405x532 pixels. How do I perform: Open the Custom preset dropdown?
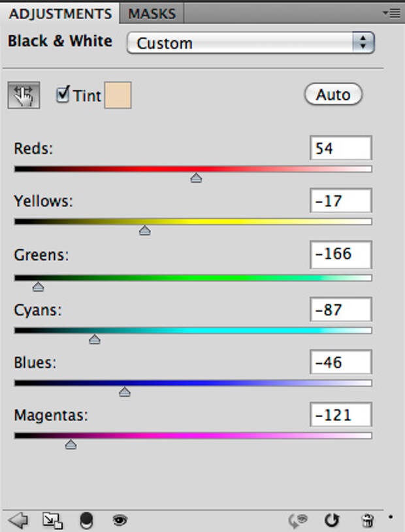click(250, 43)
